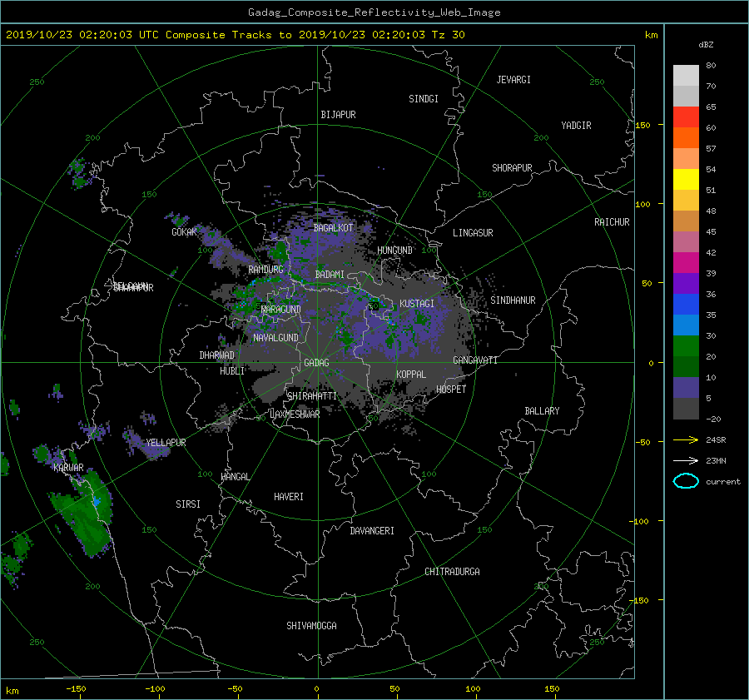Click the NARAGUND city label
The width and height of the screenshot is (749, 700).
[281, 309]
